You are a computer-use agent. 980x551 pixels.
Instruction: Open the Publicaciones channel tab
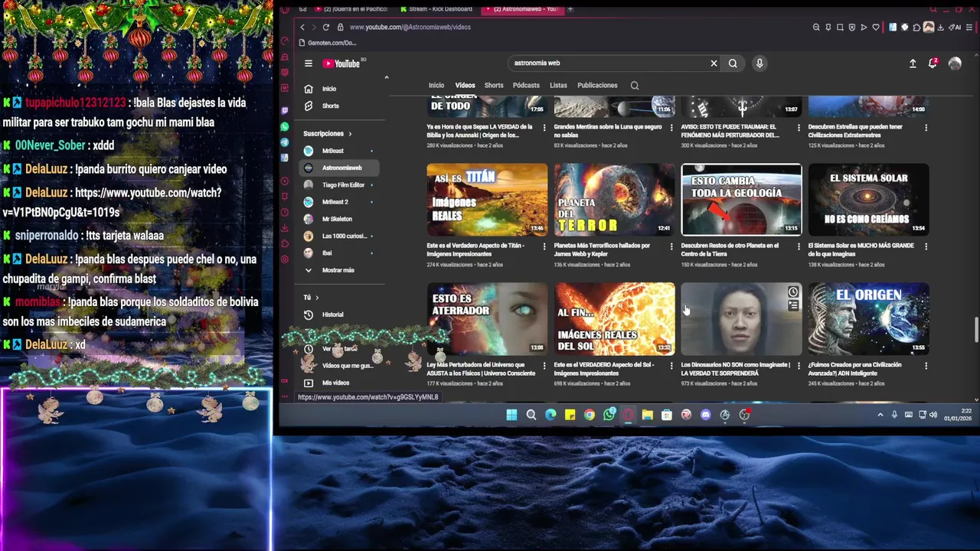[x=597, y=86]
